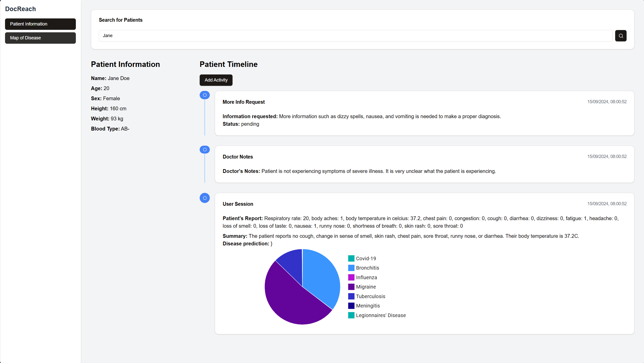Open the Patient Information sidebar tab
644x363 pixels.
pyautogui.click(x=40, y=24)
